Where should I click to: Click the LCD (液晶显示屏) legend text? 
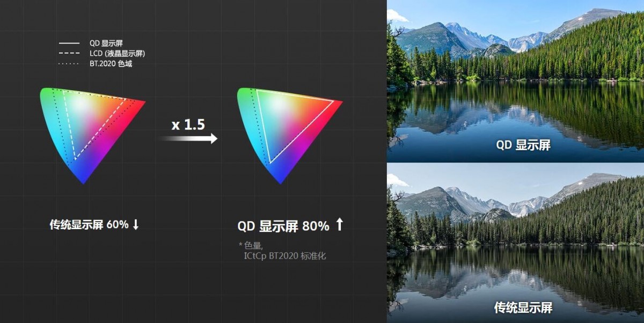[118, 54]
